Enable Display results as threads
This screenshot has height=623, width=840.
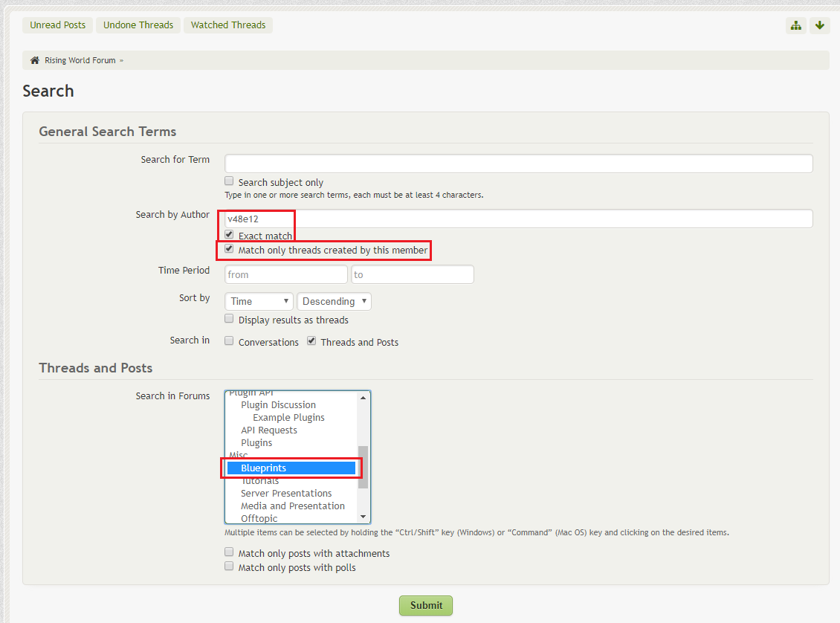[x=229, y=319]
